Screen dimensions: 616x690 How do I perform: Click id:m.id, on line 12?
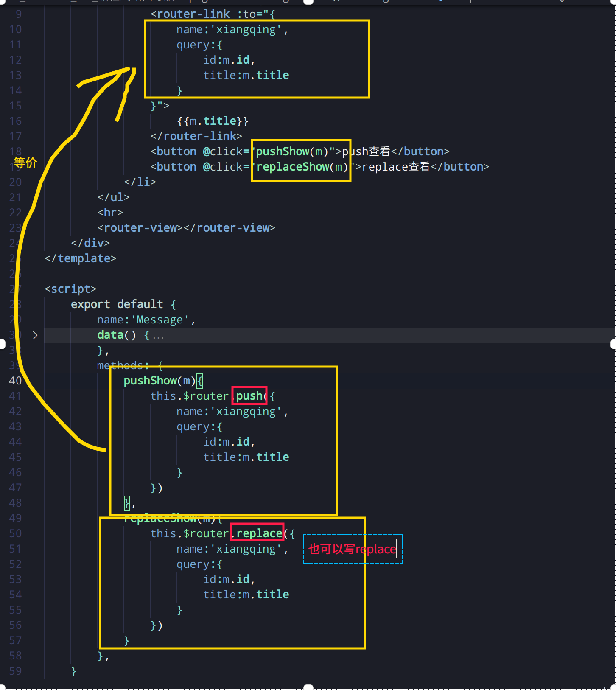pos(229,60)
